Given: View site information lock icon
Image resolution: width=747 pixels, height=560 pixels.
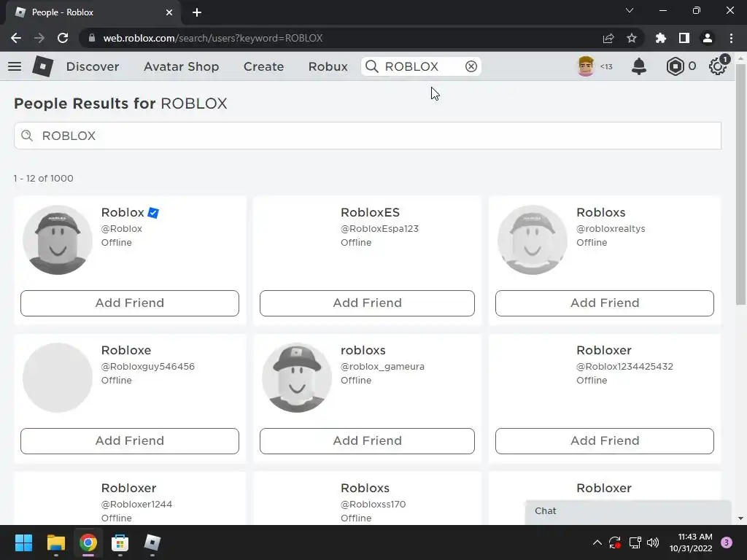Looking at the screenshot, I should pos(91,38).
